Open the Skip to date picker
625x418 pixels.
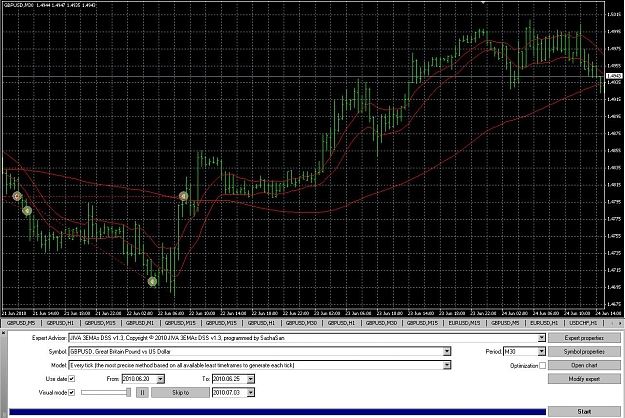coord(250,392)
